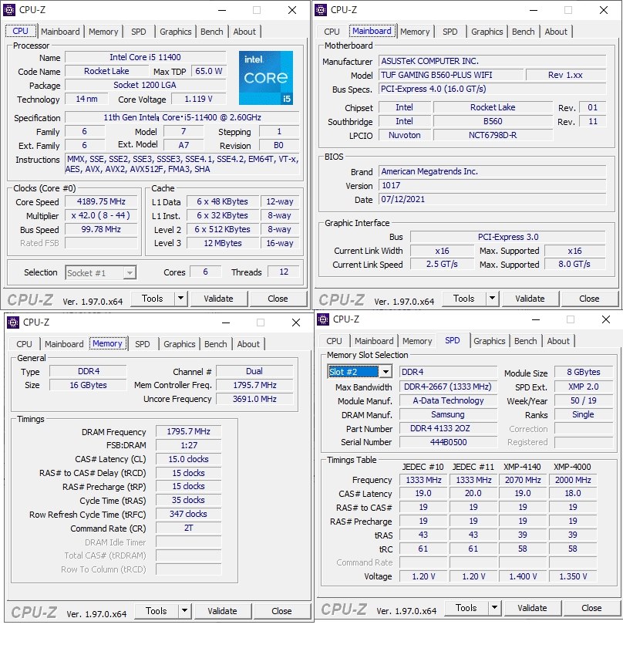This screenshot has width=623, height=672.
Task: Click the CPU-Z title icon in the Processor window
Action: pyautogui.click(x=9, y=10)
